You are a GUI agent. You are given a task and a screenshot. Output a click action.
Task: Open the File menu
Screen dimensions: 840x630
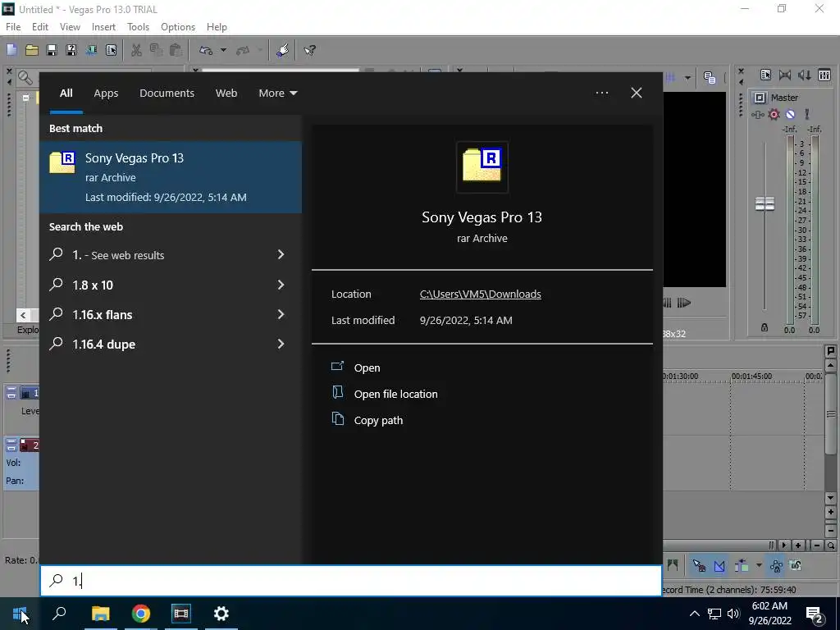pyautogui.click(x=13, y=27)
